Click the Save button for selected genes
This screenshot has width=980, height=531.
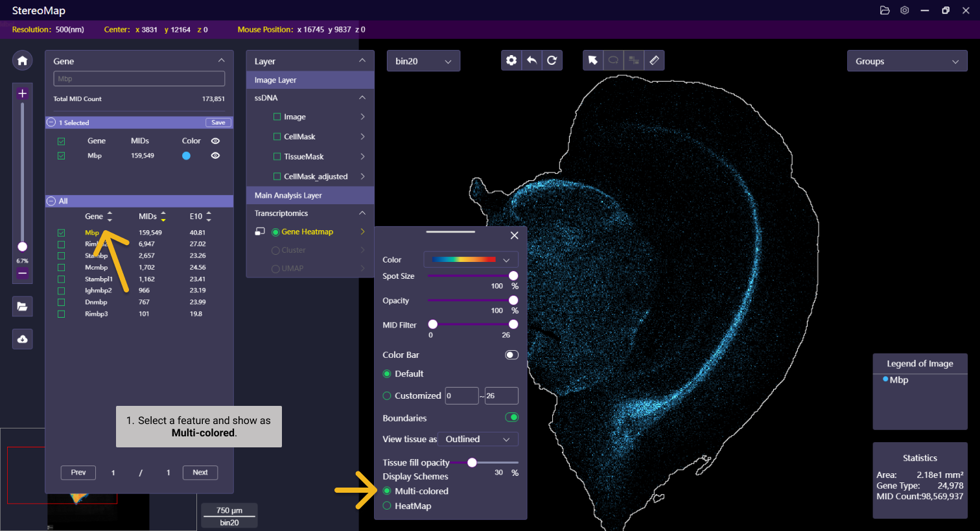pos(218,123)
